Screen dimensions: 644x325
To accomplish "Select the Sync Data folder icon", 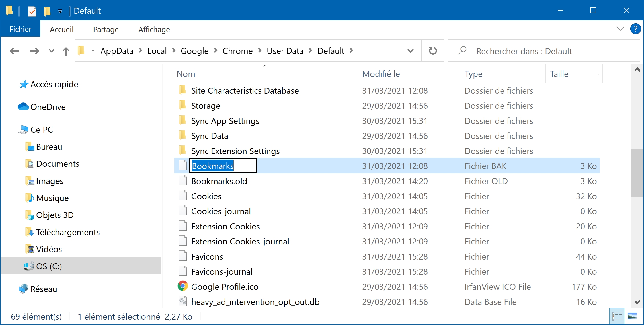I will pyautogui.click(x=182, y=135).
